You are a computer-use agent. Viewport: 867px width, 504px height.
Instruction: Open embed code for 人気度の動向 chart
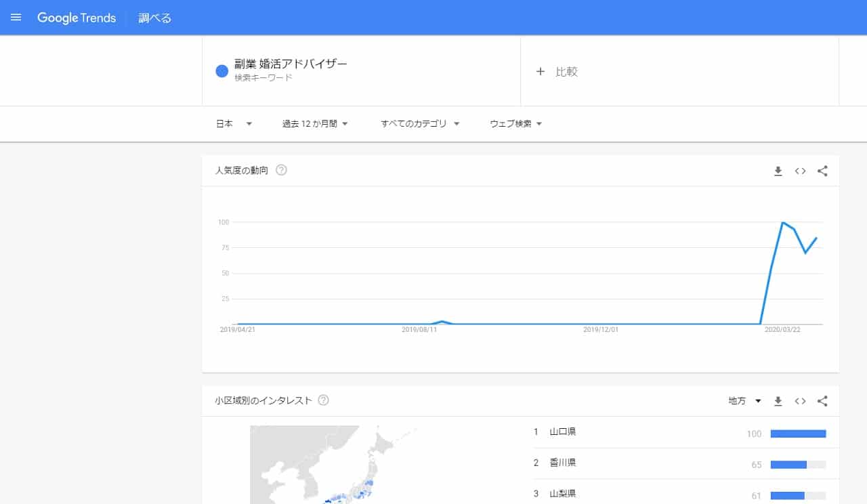(x=800, y=171)
